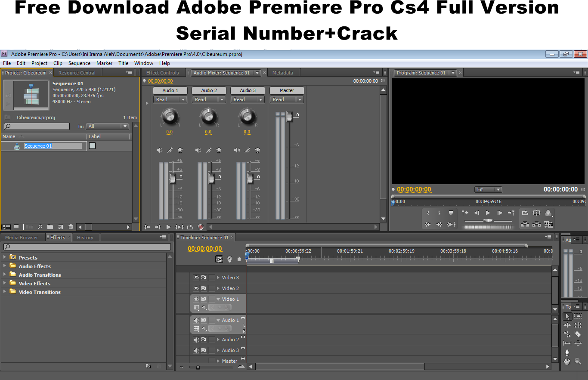
Task: Switch to the History tab
Action: point(85,238)
